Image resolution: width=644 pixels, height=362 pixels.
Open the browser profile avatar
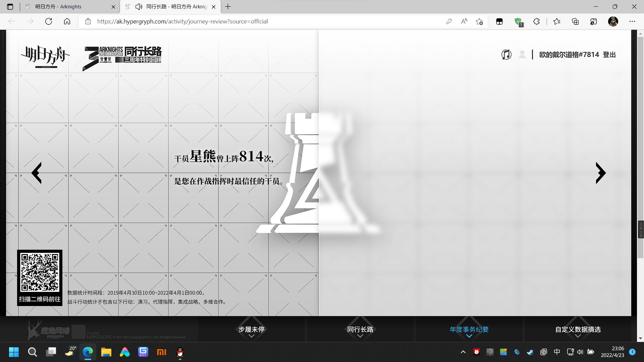(613, 21)
